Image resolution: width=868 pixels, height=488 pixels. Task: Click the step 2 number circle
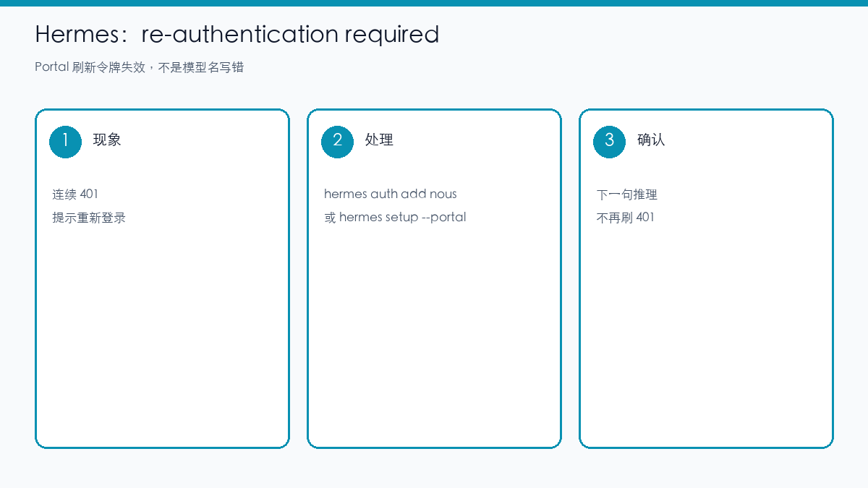pos(338,141)
